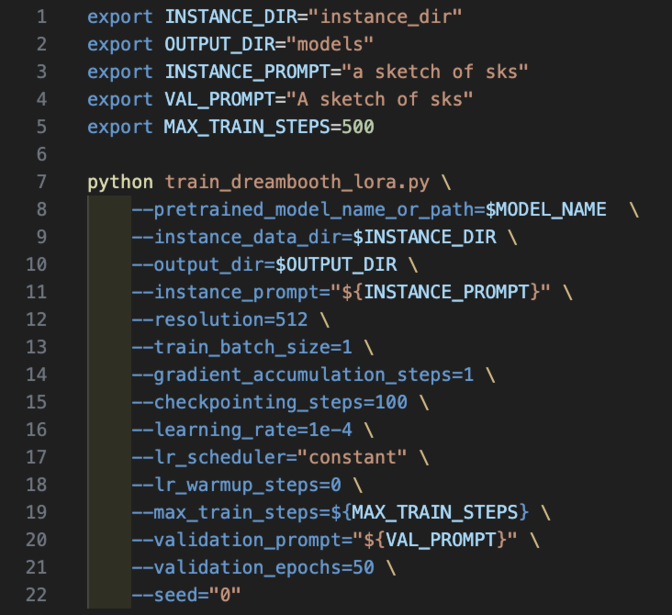This screenshot has width=672, height=615.
Task: Click --validation_prompt argument on line 20
Action: point(237,540)
